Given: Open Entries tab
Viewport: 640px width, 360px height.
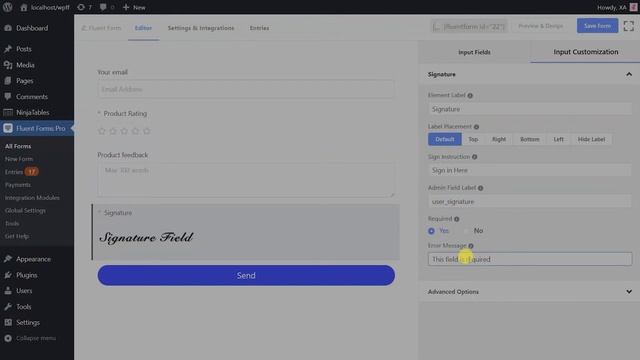Looking at the screenshot, I should 259,28.
